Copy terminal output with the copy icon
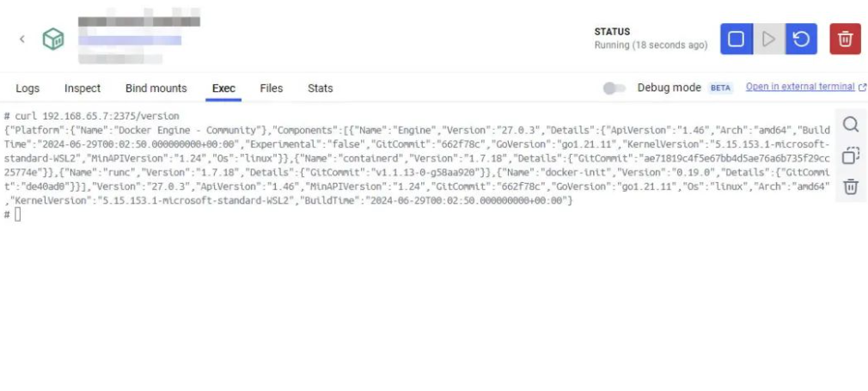This screenshot has height=391, width=868. tap(850, 156)
